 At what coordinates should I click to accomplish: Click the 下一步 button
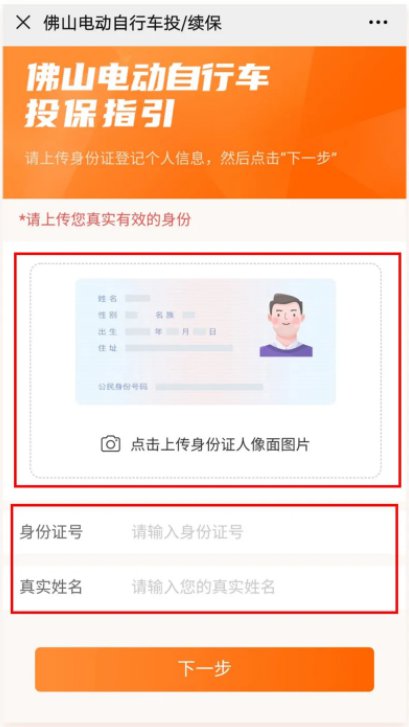click(x=204, y=669)
